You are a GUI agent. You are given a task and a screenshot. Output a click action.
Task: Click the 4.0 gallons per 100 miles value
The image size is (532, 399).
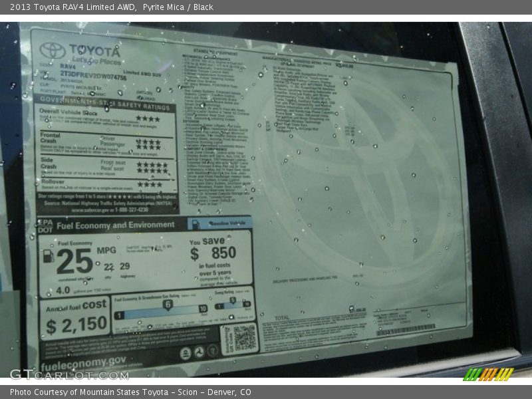[63, 291]
